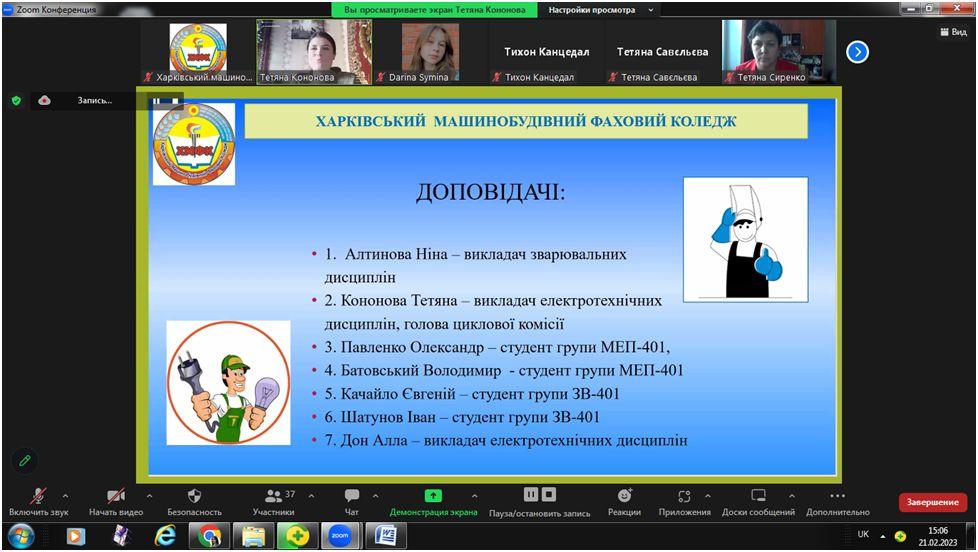Screen dimensions: 978x552
Task: Click the line '6. Шатунов Іван'
Action: pos(462,417)
